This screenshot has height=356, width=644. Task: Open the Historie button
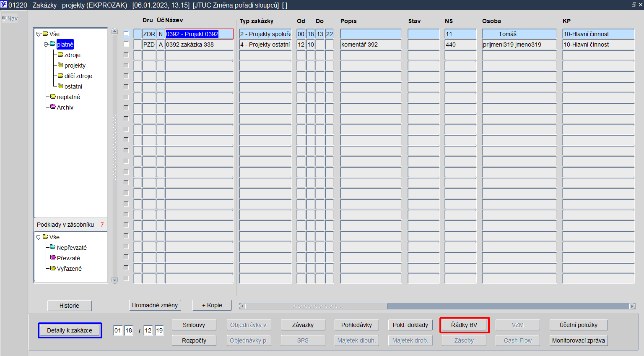(69, 306)
